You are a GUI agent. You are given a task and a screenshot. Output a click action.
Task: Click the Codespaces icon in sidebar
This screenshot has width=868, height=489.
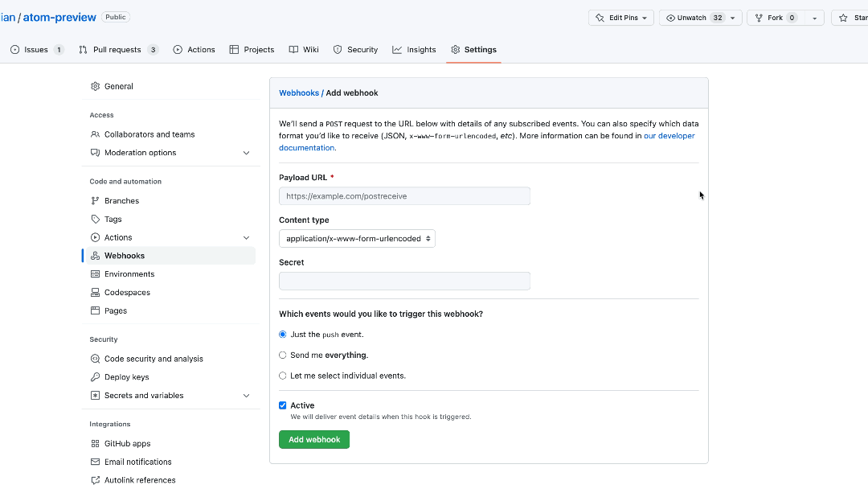pos(95,293)
